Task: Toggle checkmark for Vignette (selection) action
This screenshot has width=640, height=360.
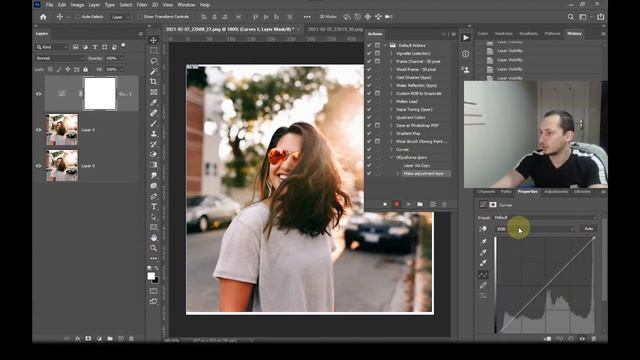Action: [x=369, y=53]
